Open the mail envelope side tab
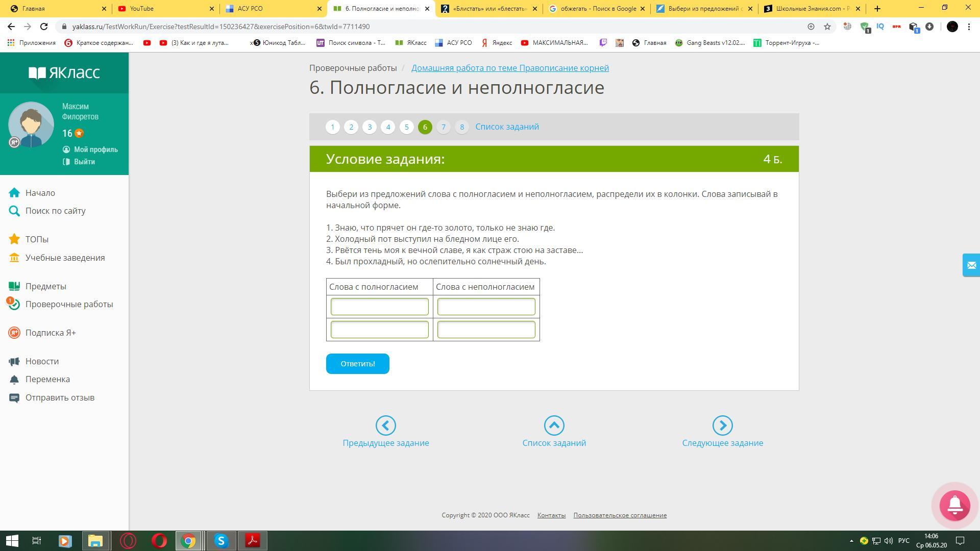The height and width of the screenshot is (551, 980). click(x=971, y=265)
